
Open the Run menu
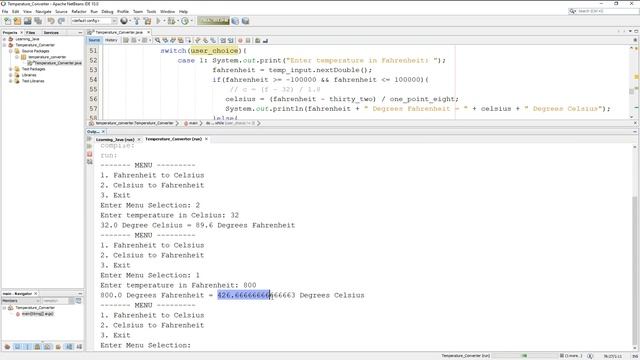(94, 11)
